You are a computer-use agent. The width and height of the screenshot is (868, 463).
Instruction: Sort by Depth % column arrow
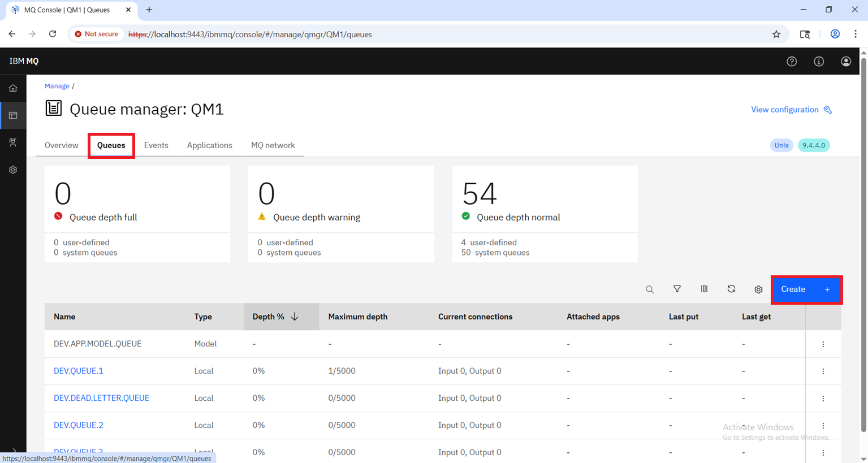[x=295, y=317]
